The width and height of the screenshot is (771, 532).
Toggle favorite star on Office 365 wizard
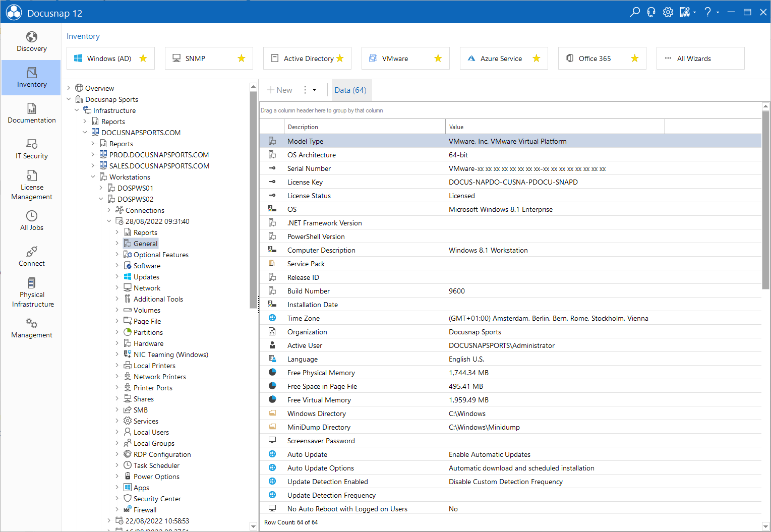pyautogui.click(x=635, y=58)
